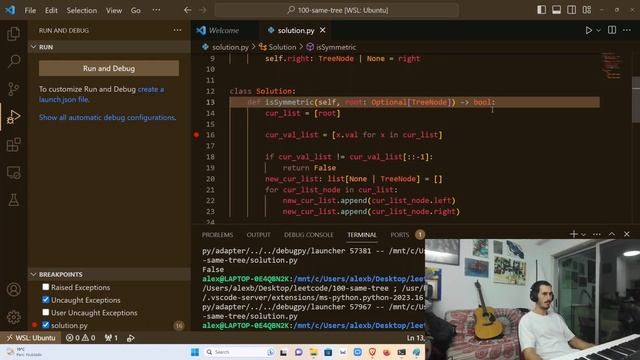This screenshot has width=640, height=360.
Task: Click the Ln 13 cursor position status
Action: coord(416,338)
